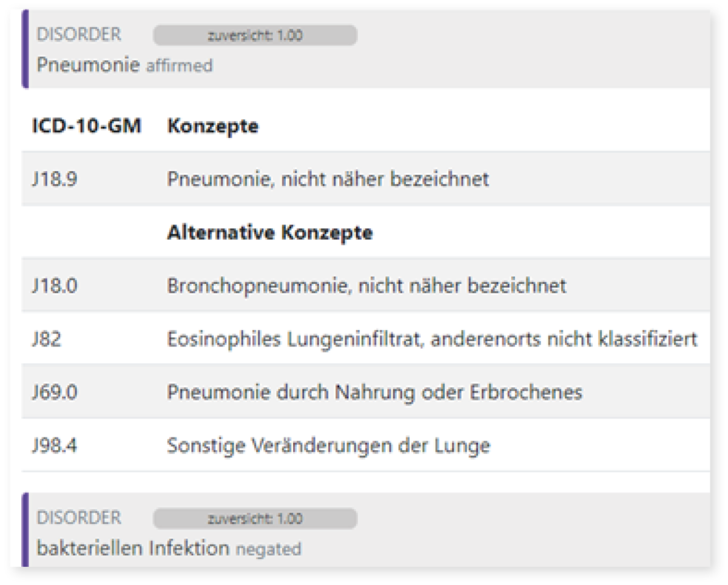Pick Eosinophiles Lungeninfiltrat concept

(x=432, y=339)
